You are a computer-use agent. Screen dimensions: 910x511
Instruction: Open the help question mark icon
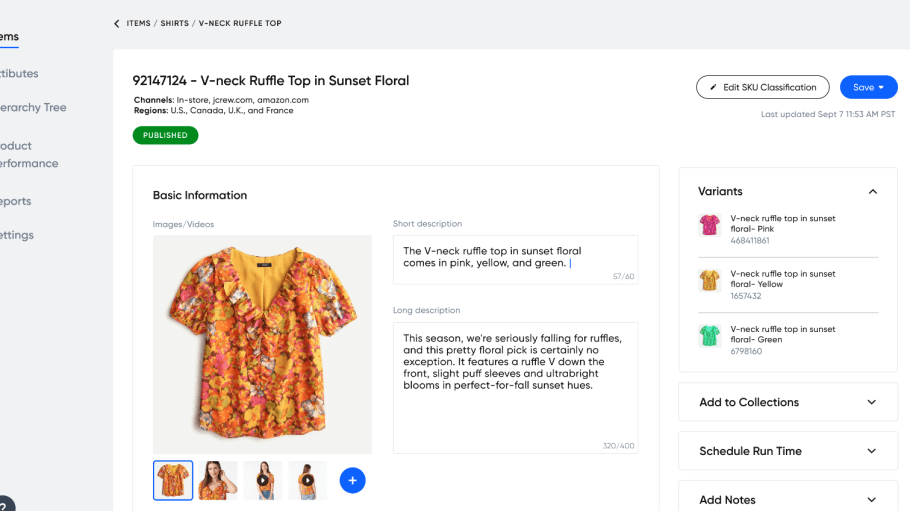click(x=5, y=505)
